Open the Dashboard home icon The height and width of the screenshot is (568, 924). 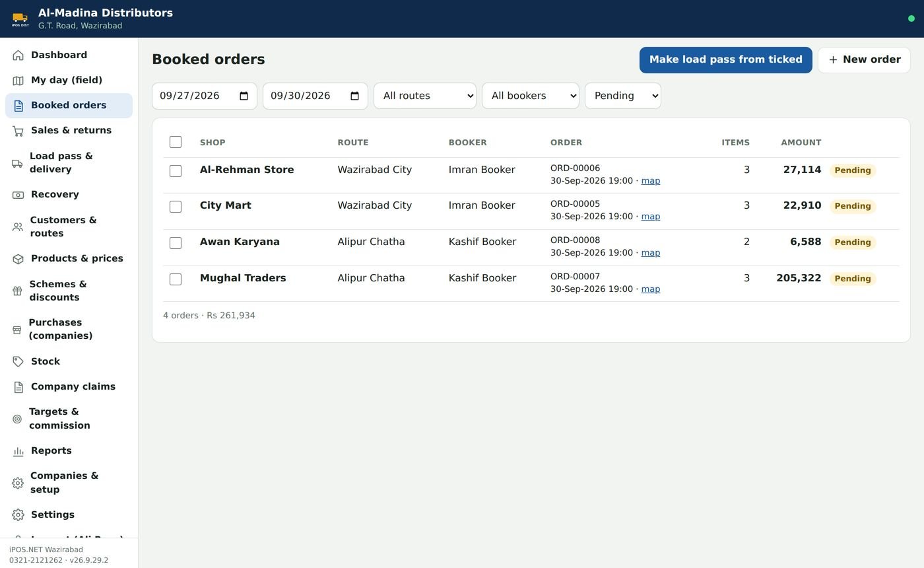coord(18,55)
